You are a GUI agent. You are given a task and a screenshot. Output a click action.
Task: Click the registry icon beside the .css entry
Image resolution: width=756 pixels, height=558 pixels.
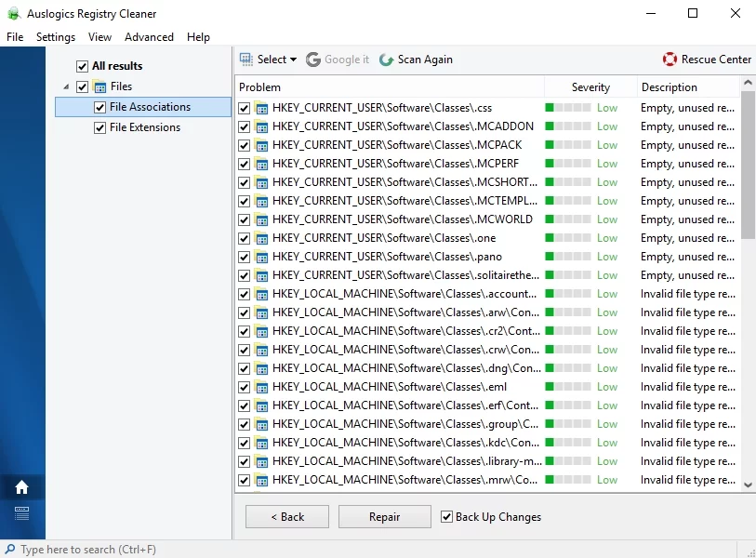coord(261,108)
